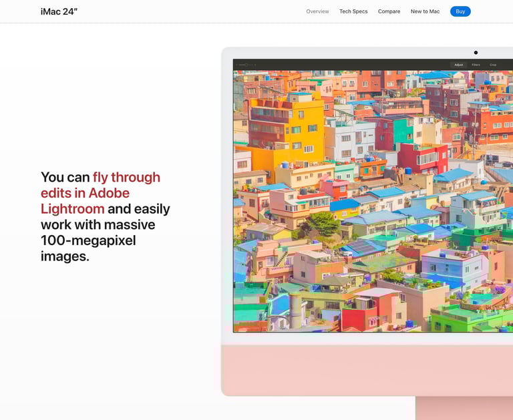The image size is (513, 420).
Task: Click the zoom-in icon right of slider
Action: point(255,65)
